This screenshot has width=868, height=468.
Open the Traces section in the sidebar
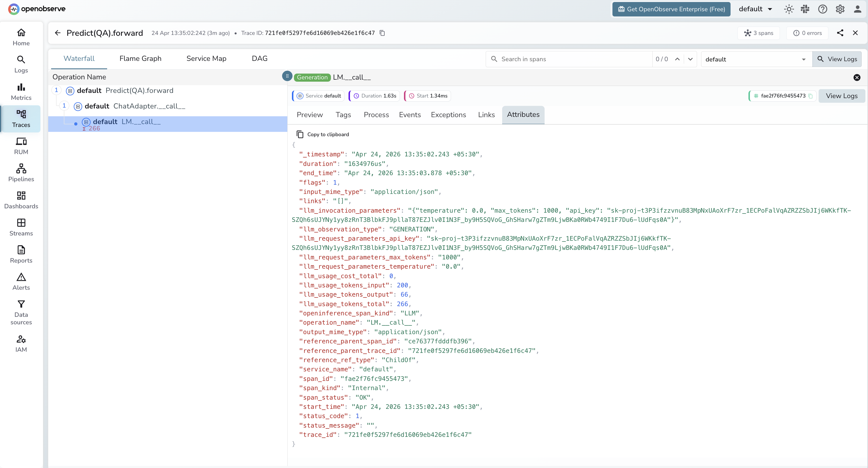[x=21, y=119]
